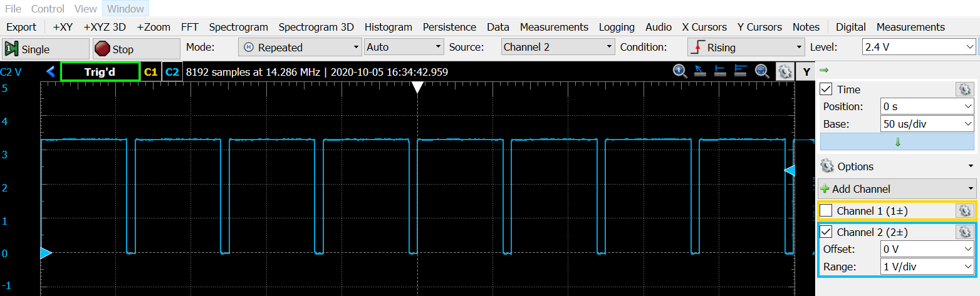980x296 pixels.
Task: Select the double-bar quick-measure ruler icon
Action: pyautogui.click(x=741, y=71)
